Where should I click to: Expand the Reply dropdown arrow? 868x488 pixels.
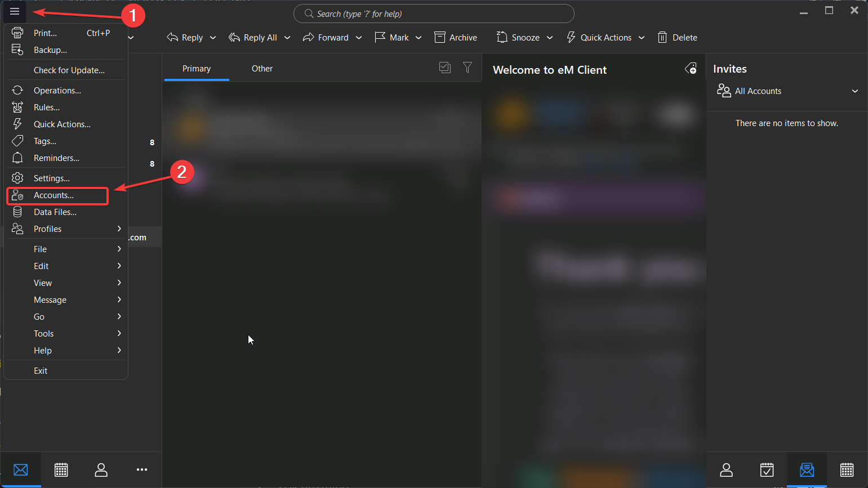click(x=213, y=38)
